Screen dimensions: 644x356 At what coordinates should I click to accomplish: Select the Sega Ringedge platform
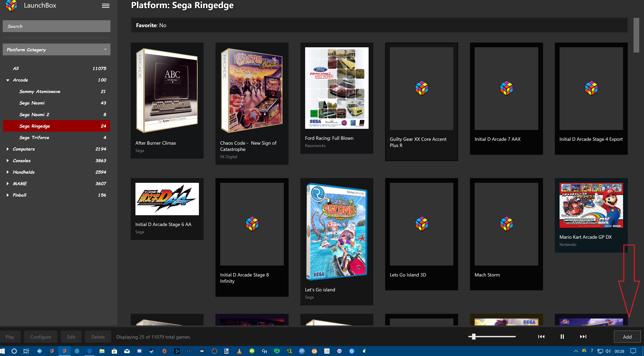57,126
